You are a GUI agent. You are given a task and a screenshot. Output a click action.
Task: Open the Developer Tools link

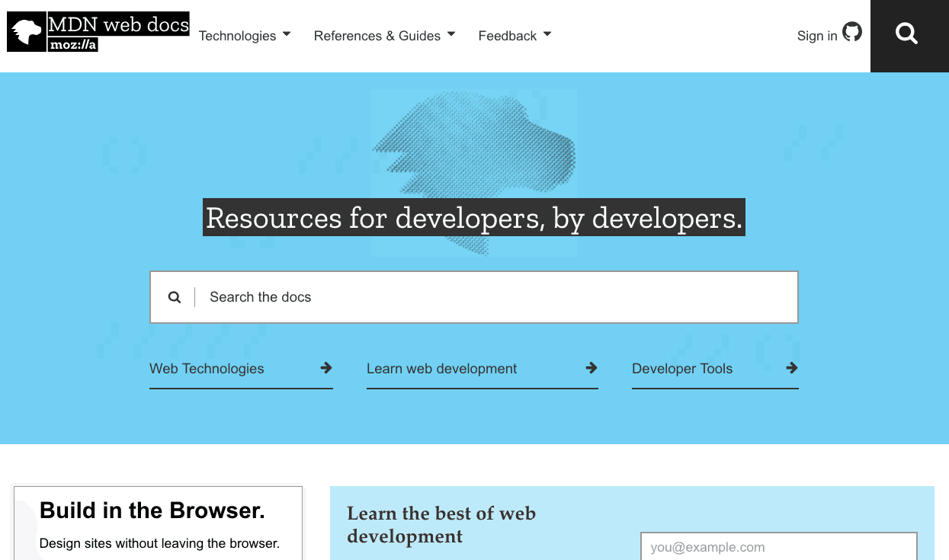681,369
